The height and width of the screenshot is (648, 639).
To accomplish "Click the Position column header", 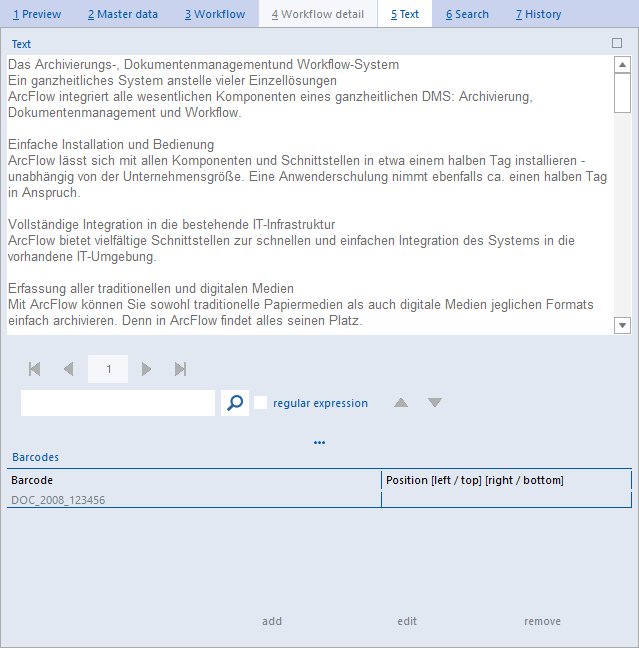I will click(x=506, y=480).
